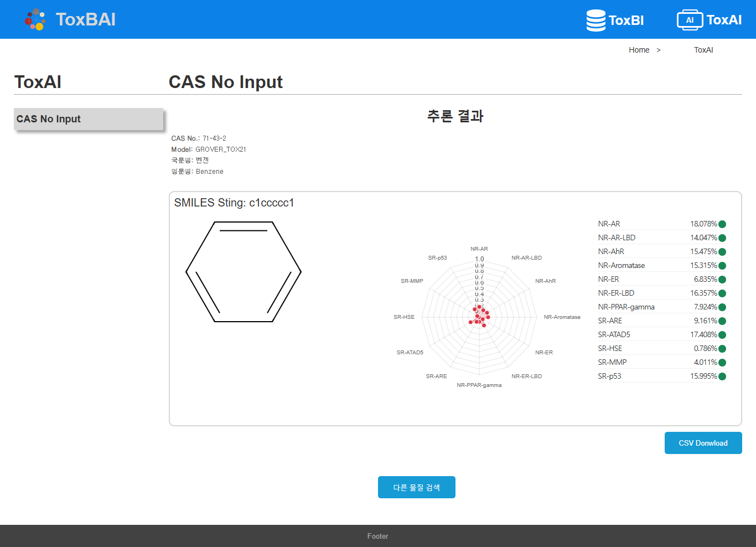Click green status dot for SR-p53
This screenshot has width=756, height=547.
coord(722,376)
